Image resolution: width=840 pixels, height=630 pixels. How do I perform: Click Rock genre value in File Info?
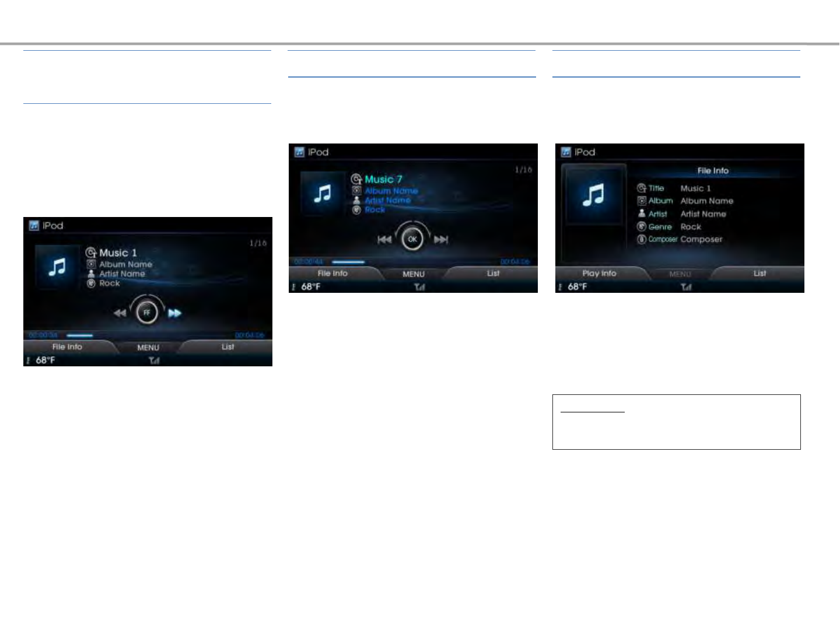(x=691, y=227)
